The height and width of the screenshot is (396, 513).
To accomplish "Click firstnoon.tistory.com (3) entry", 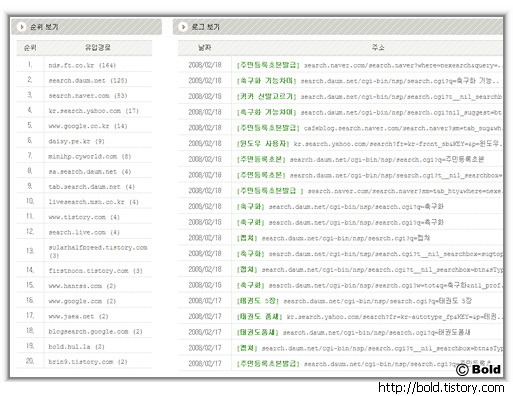I will 95,271.
